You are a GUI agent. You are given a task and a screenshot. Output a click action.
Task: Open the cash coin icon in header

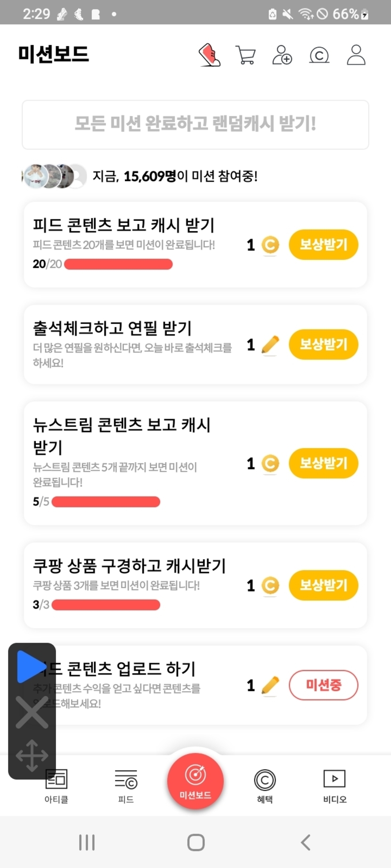coord(319,56)
